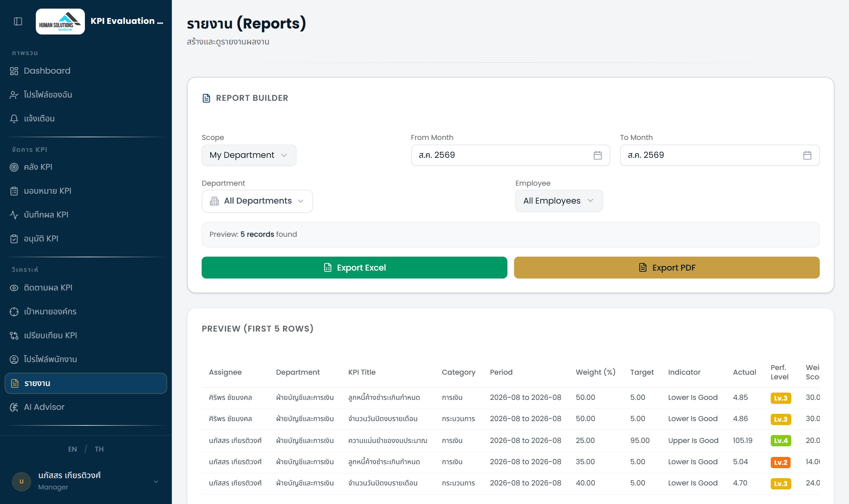Image resolution: width=849 pixels, height=504 pixels.
Task: Navigate to เปรียบเทียบ KPI
Action: tap(86, 336)
